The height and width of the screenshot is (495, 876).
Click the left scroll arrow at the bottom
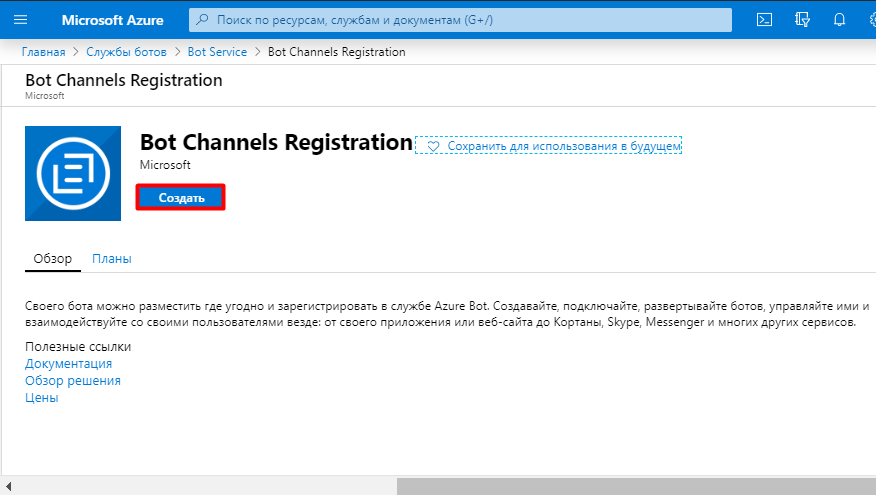click(8, 487)
